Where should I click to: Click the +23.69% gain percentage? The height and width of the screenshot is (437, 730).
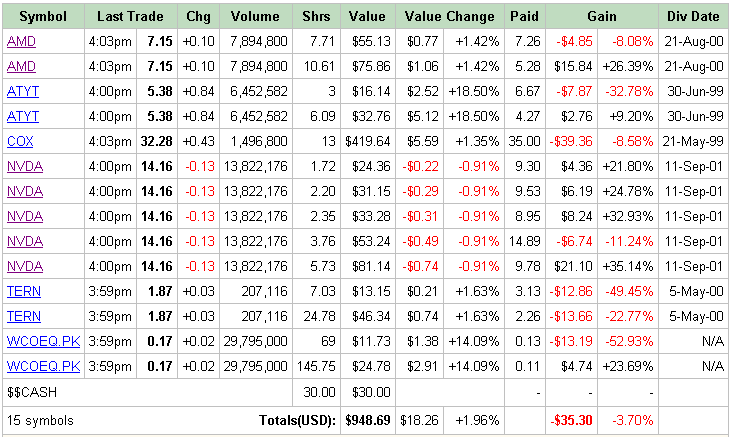[628, 367]
